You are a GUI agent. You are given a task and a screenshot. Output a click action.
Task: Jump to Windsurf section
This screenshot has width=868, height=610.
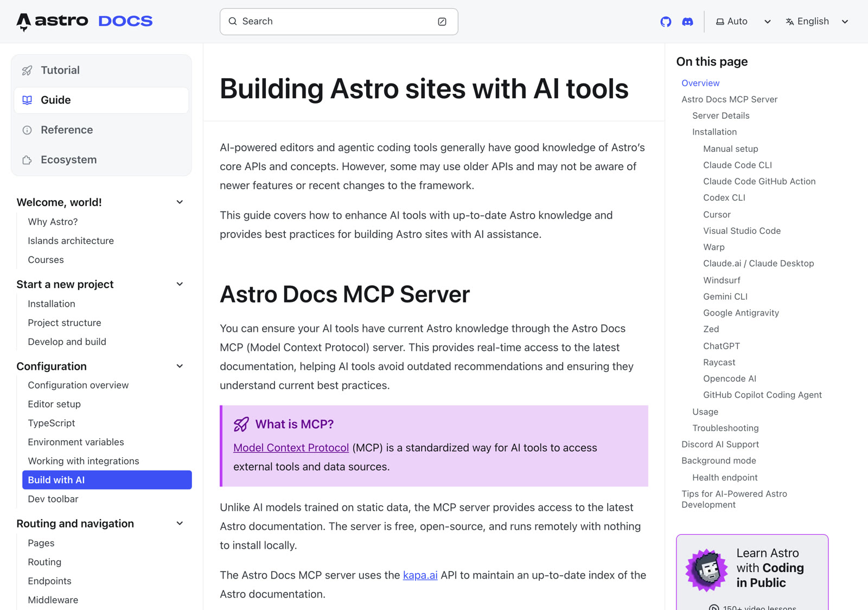[722, 280]
